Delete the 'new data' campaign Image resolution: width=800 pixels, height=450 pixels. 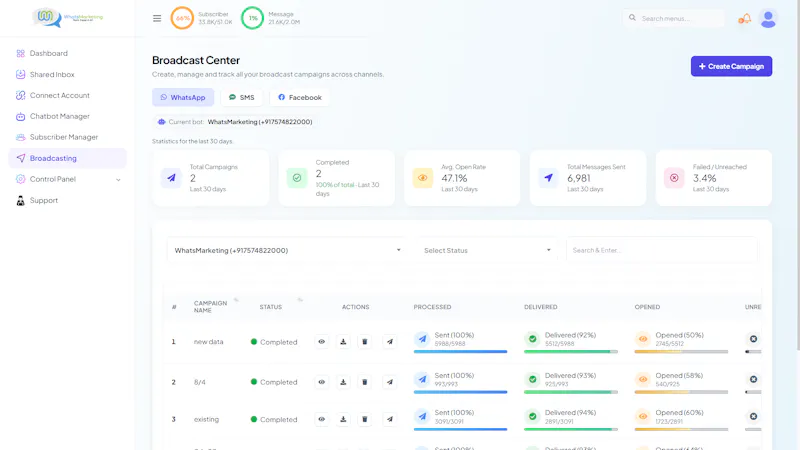click(x=365, y=342)
